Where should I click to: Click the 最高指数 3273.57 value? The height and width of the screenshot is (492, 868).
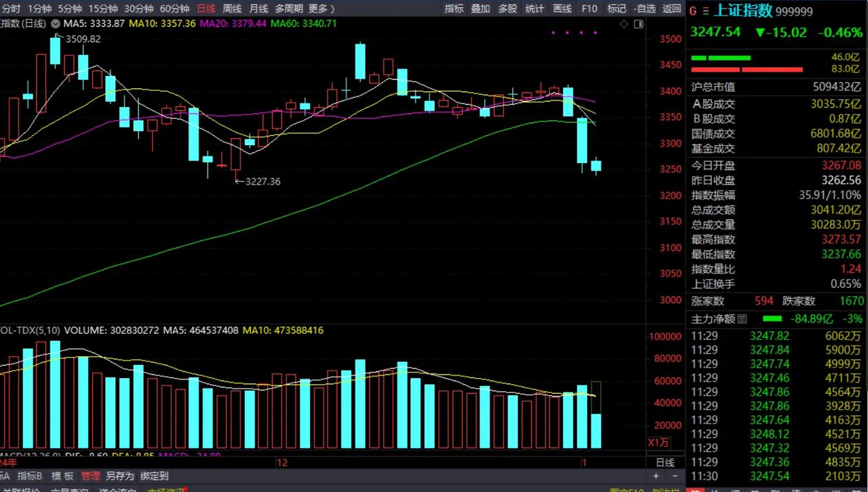click(x=841, y=240)
